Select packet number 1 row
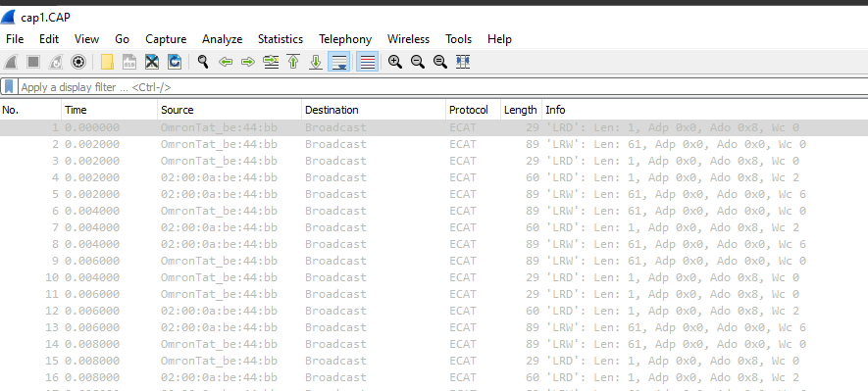868x391 pixels. pos(434,127)
